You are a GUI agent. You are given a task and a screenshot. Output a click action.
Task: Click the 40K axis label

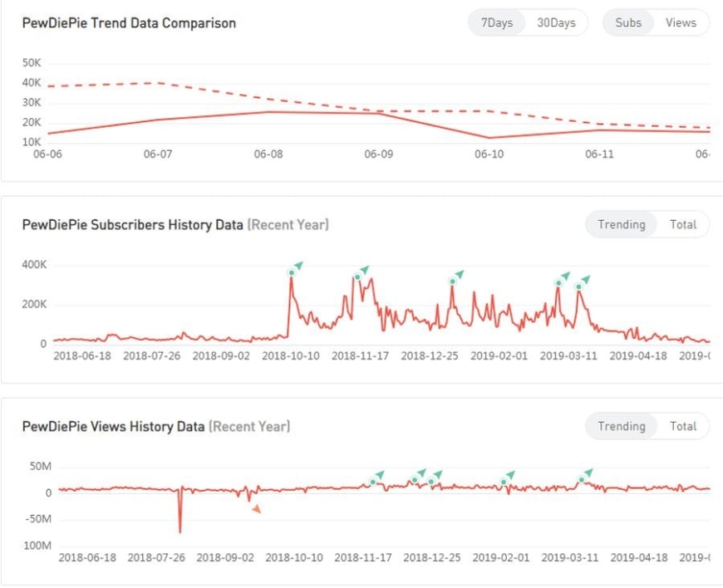(x=32, y=82)
